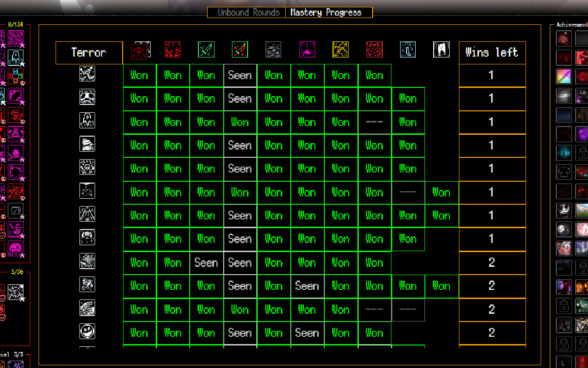Open the '+1 SP' achievement icon
The image size is (588, 368).
pyautogui.click(x=564, y=153)
